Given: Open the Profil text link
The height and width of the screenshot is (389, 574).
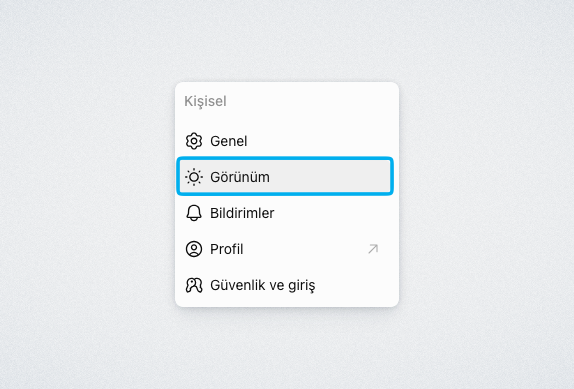Looking at the screenshot, I should click(227, 249).
